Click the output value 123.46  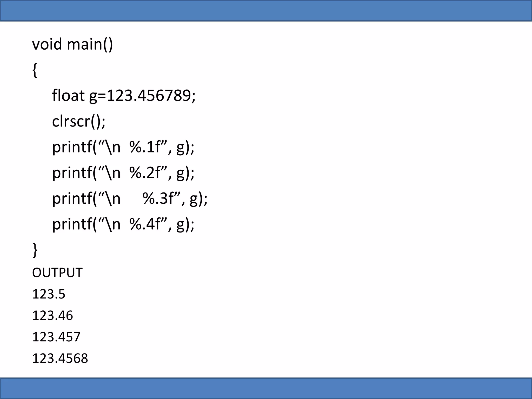pos(52,316)
